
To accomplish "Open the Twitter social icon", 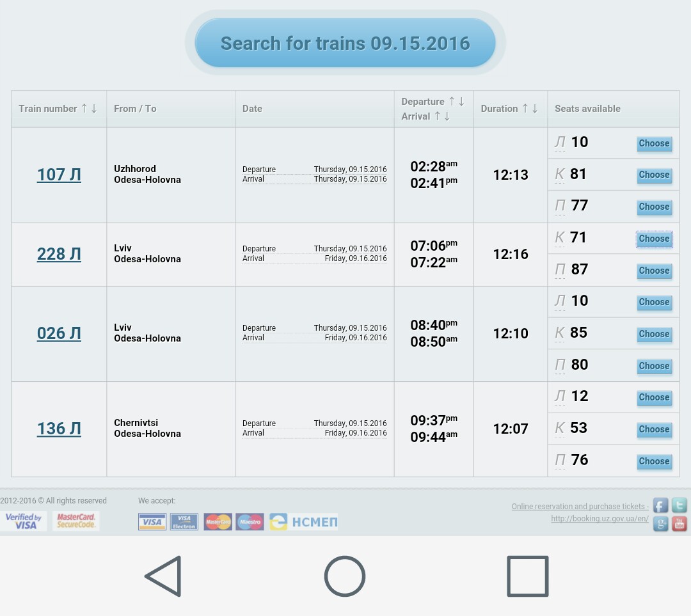I will tap(679, 505).
